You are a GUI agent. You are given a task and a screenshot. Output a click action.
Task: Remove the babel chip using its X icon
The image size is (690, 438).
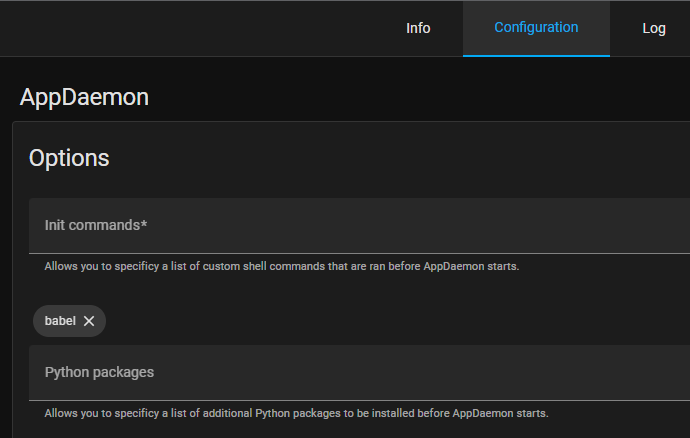point(89,321)
